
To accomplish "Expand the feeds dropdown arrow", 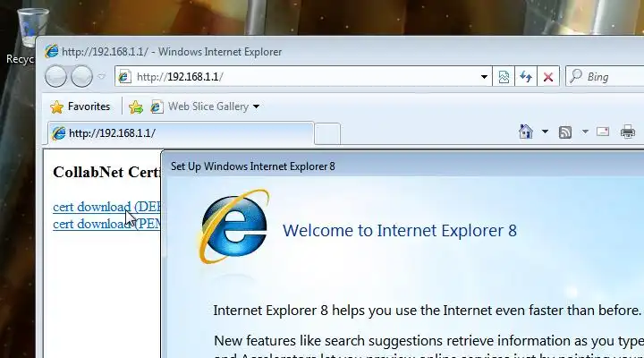I will [x=585, y=132].
